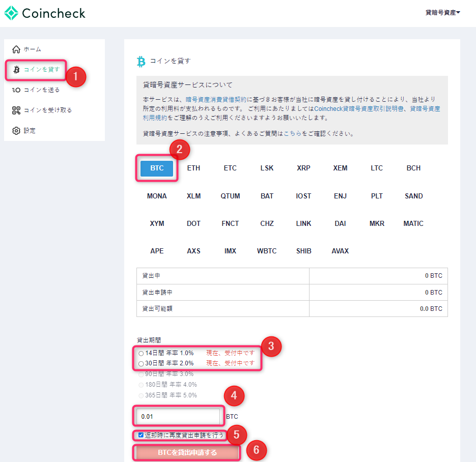Select the PLT coin tab

tap(377, 196)
